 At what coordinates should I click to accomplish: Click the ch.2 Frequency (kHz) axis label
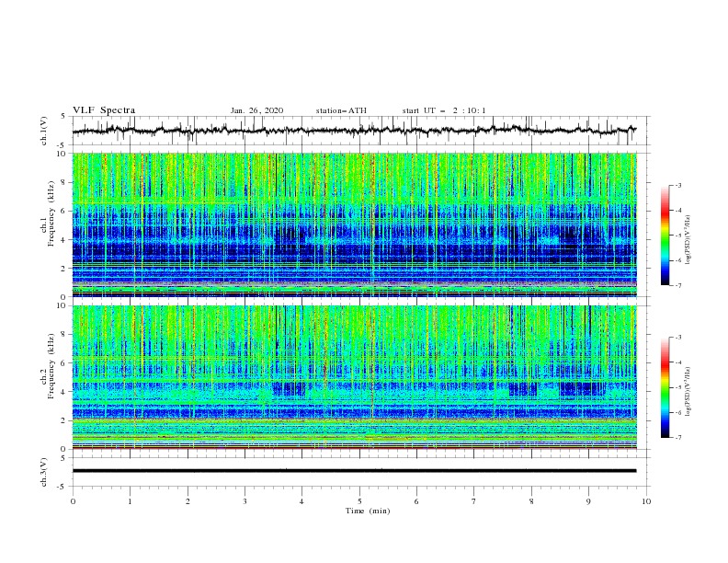[48, 366]
